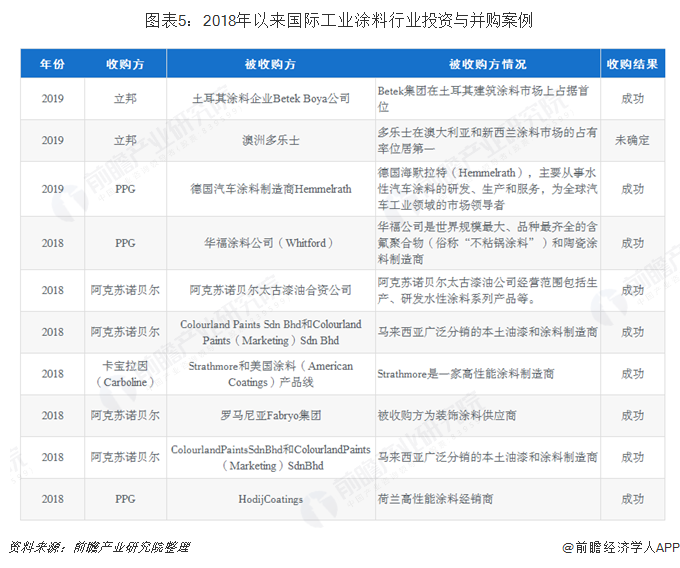Click the source note "资料来源：前瞻产业研究院整理"
This screenshot has height=568, width=680.
[99, 548]
